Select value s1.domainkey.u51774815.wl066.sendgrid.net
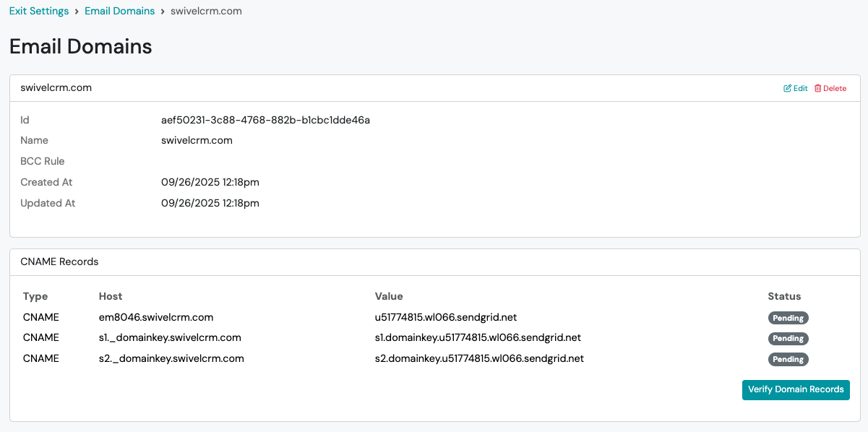The height and width of the screenshot is (432, 868). pyautogui.click(x=478, y=337)
